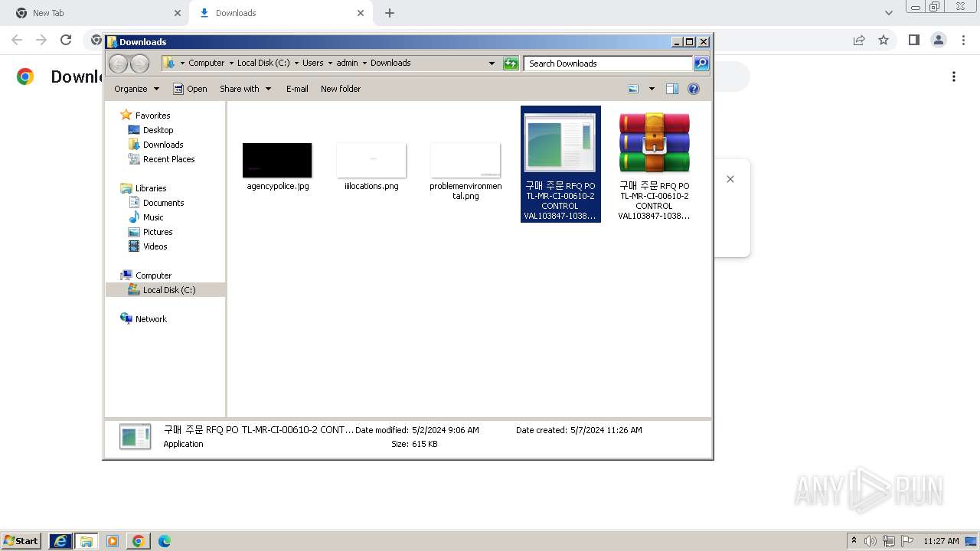Dismiss download item with X
This screenshot has width=980, height=551.
click(x=730, y=179)
